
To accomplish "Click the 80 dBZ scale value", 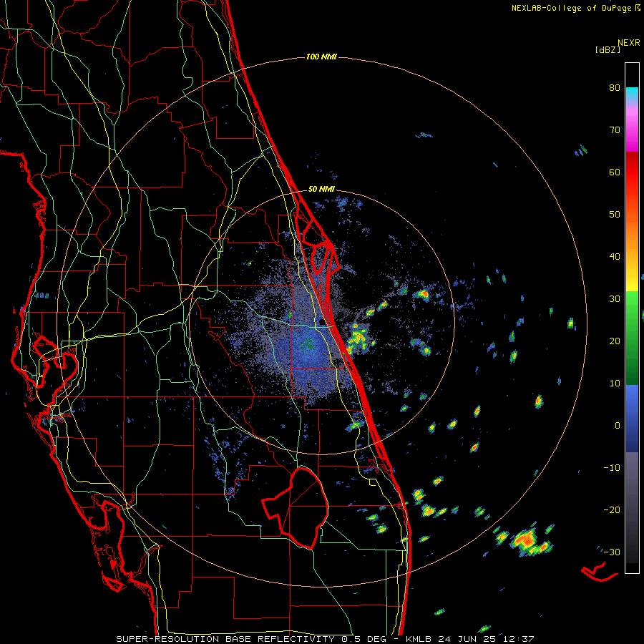I will pyautogui.click(x=615, y=88).
